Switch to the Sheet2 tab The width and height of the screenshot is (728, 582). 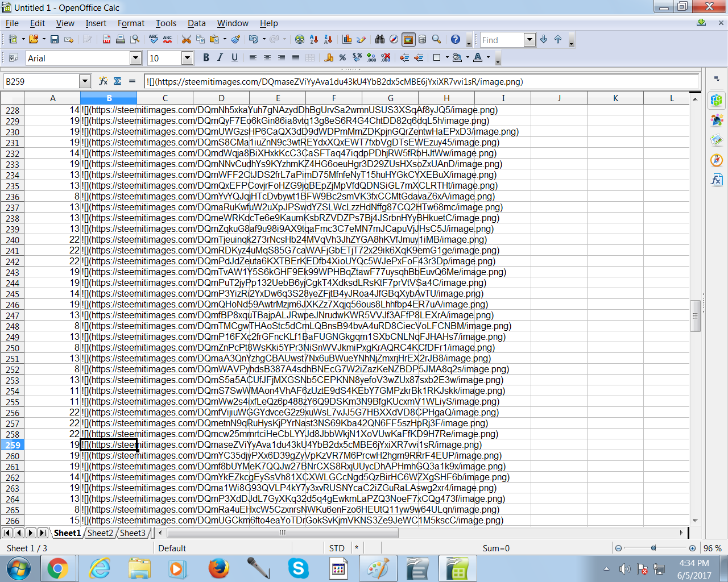click(100, 533)
